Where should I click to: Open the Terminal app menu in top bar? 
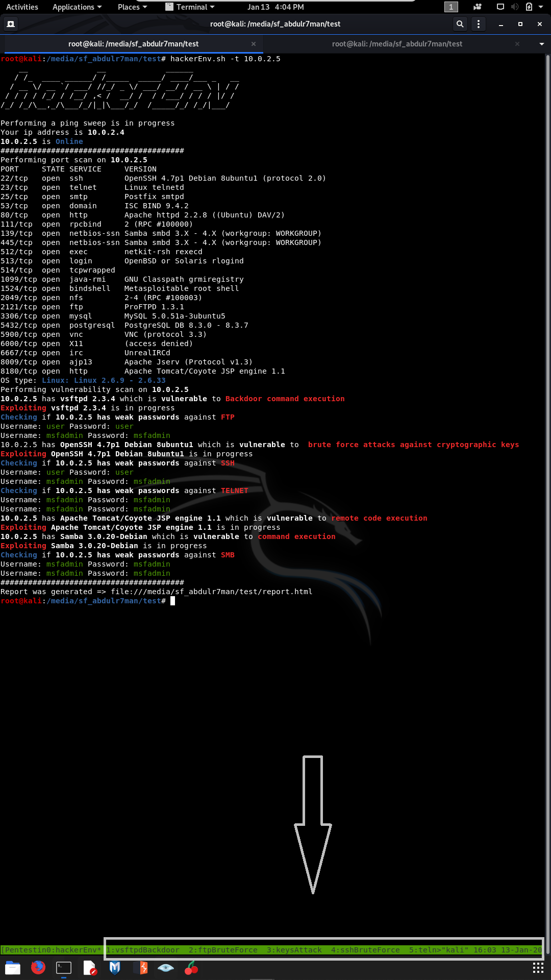coord(190,7)
